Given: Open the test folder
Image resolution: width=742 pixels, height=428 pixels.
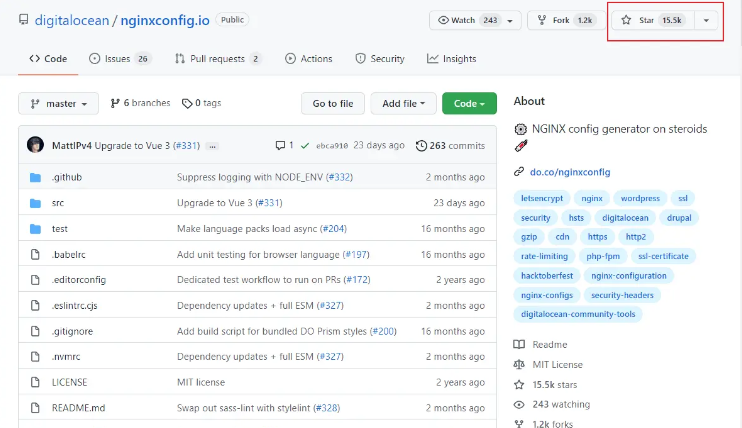Looking at the screenshot, I should pos(60,229).
